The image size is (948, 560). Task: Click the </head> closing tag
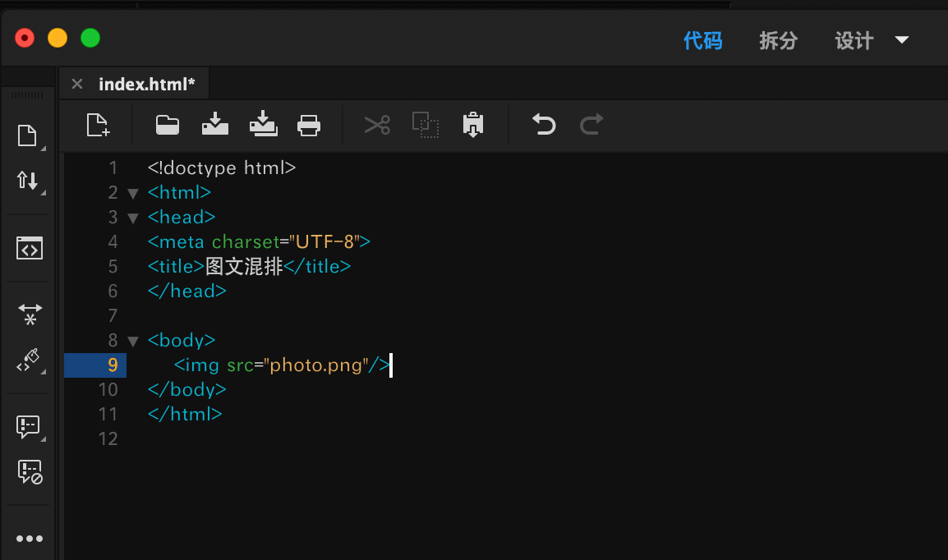pyautogui.click(x=186, y=291)
